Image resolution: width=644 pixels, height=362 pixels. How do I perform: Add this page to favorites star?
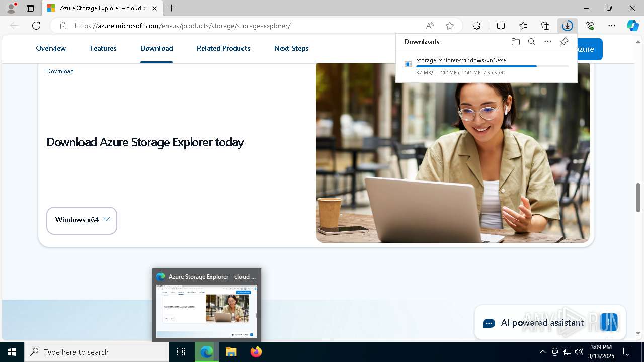coord(450,26)
